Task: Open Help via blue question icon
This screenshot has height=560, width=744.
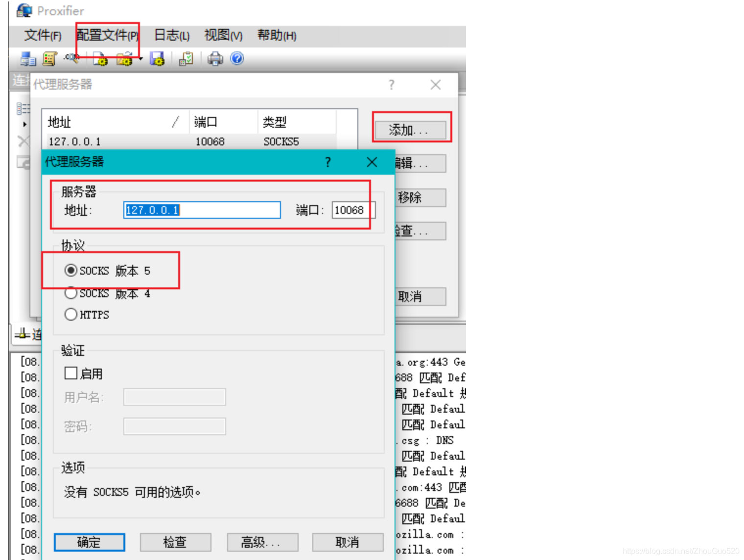Action: point(237,59)
